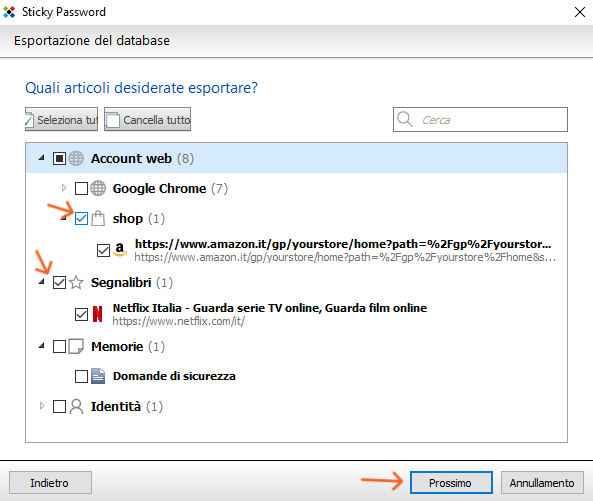Click the Seleziona tutto button

point(61,119)
